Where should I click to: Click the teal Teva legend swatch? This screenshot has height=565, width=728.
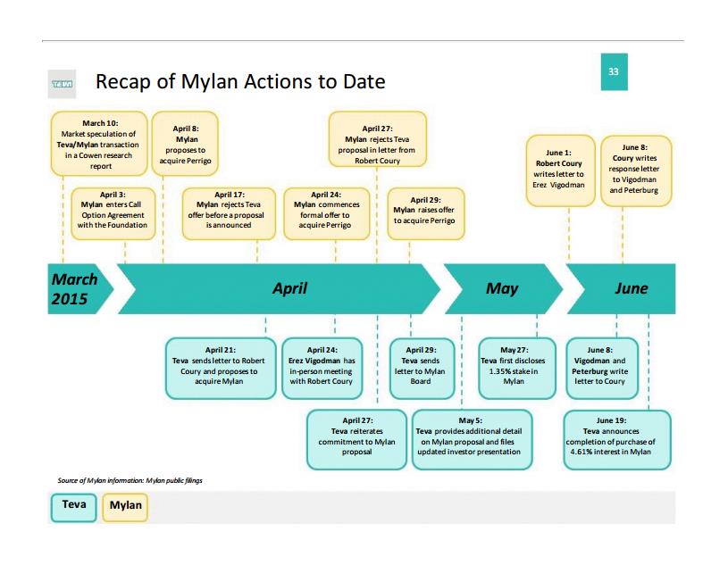pos(74,506)
